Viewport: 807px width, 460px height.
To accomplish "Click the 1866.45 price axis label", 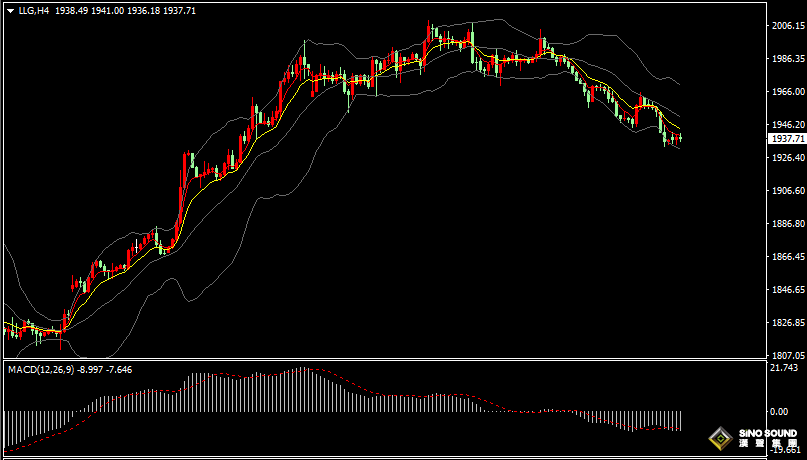I will 786,257.
